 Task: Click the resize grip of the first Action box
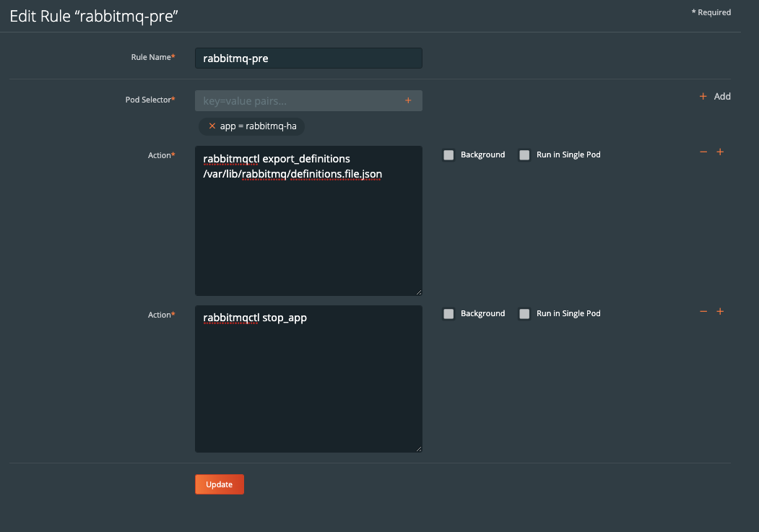tap(419, 292)
